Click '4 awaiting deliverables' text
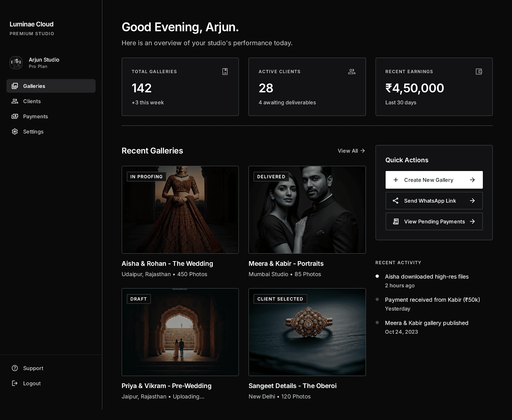Viewport: 512px width, 420px height. (x=287, y=103)
